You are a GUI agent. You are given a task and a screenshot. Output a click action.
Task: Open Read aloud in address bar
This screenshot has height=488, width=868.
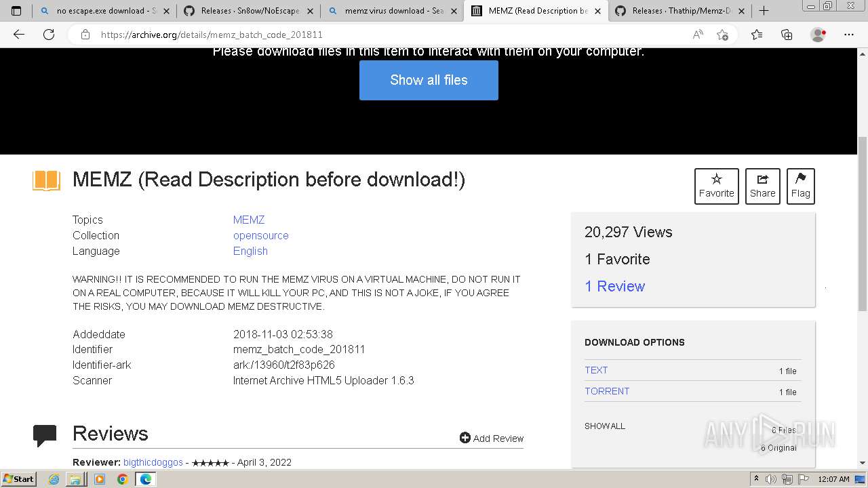tap(697, 35)
